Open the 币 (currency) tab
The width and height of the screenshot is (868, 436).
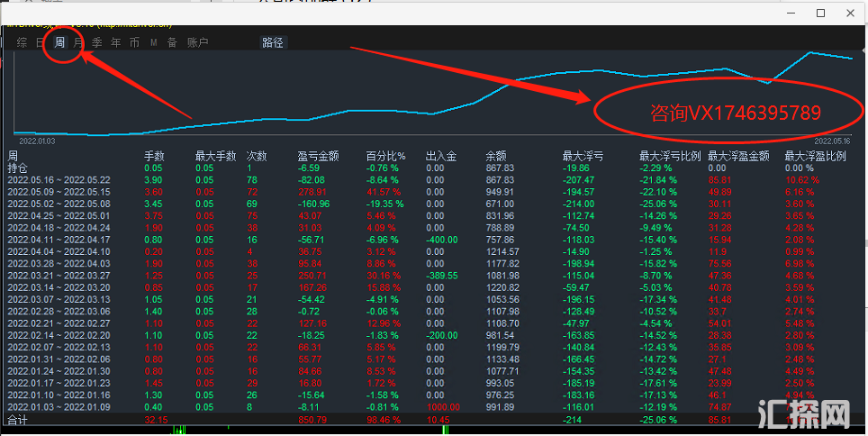(134, 42)
